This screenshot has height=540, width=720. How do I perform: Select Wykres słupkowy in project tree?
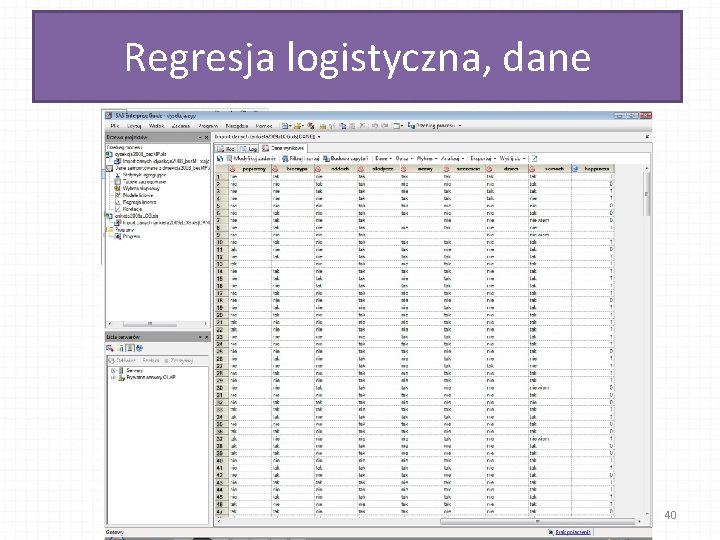click(x=141, y=188)
